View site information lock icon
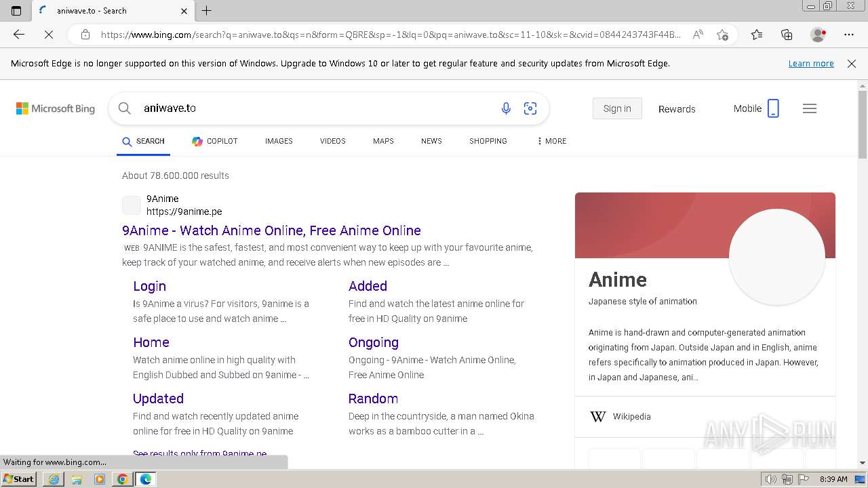This screenshot has width=868, height=488. (85, 35)
